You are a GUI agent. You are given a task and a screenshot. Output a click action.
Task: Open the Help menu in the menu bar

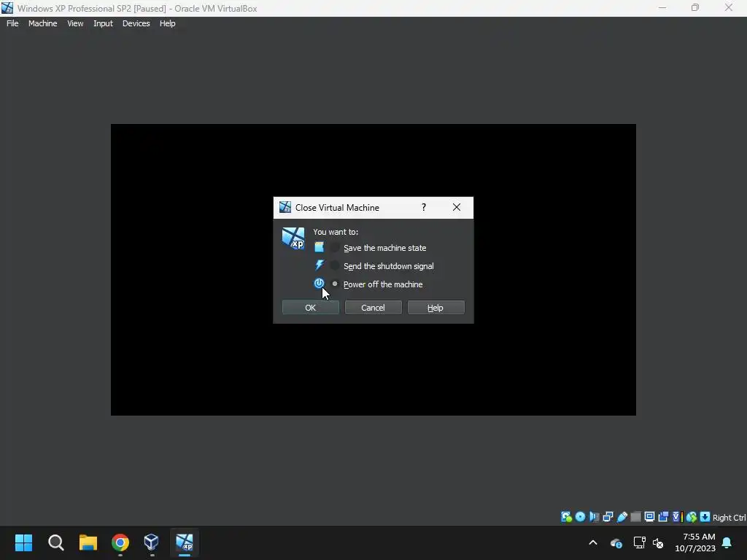coord(167,23)
